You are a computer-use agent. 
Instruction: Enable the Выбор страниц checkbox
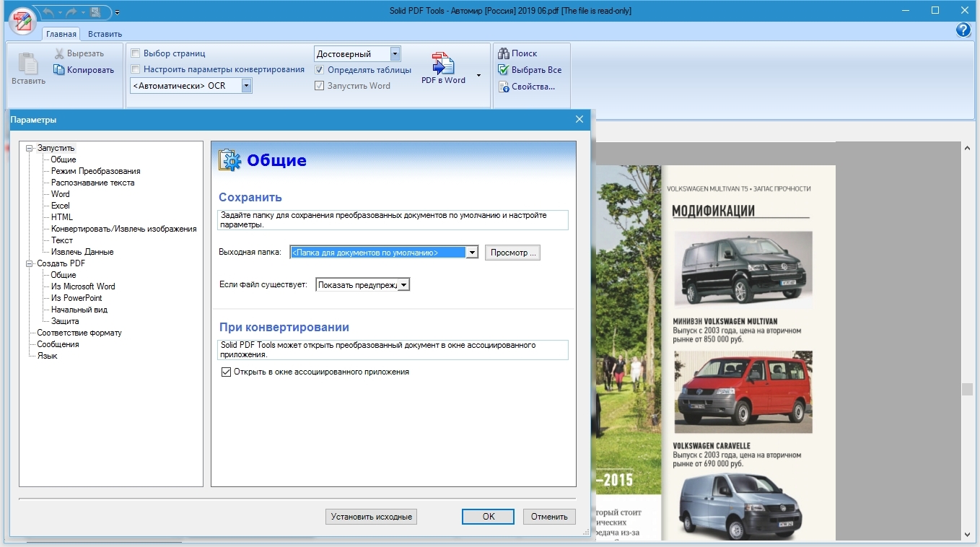[x=135, y=53]
